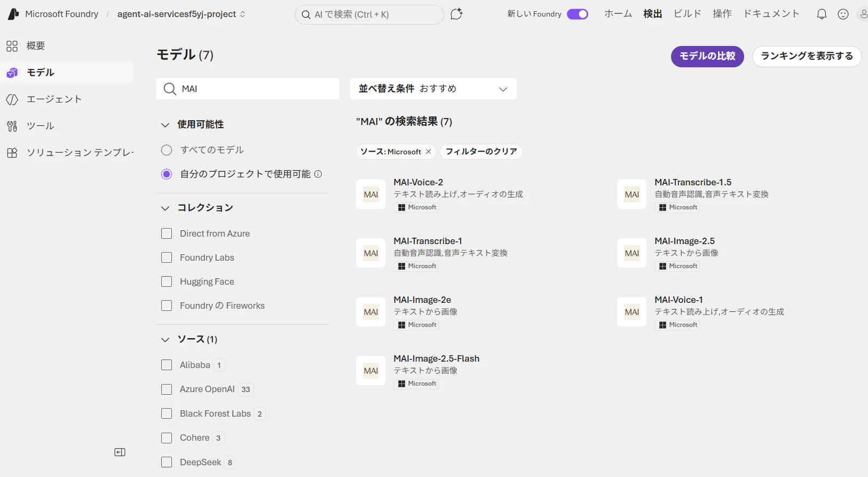Check the Foundry の Fireworks checkbox
Screen dimensions: 868x477
click(167, 306)
